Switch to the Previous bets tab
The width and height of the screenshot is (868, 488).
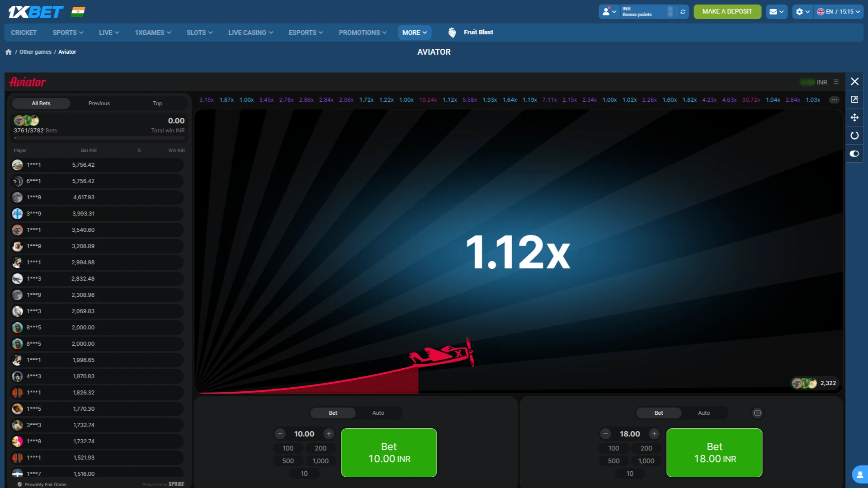point(99,103)
